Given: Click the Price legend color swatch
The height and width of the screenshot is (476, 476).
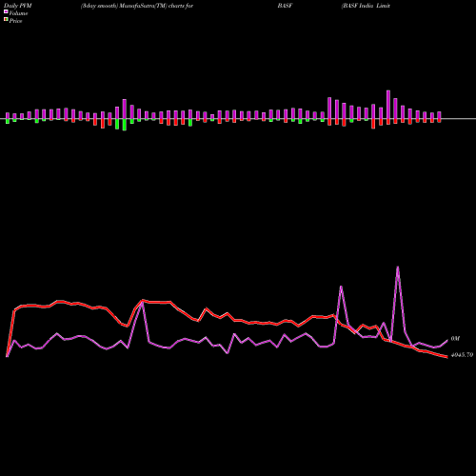Looking at the screenshot, I should click(x=6, y=20).
